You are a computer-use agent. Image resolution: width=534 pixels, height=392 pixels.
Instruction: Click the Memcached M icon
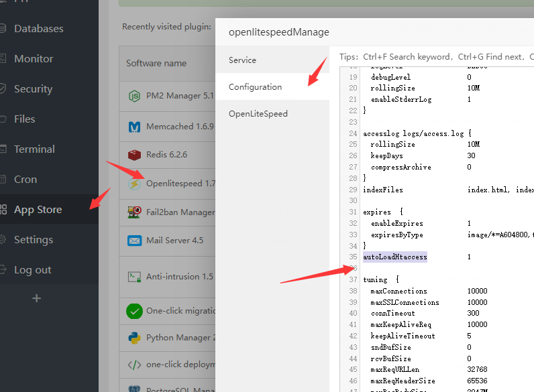click(135, 127)
